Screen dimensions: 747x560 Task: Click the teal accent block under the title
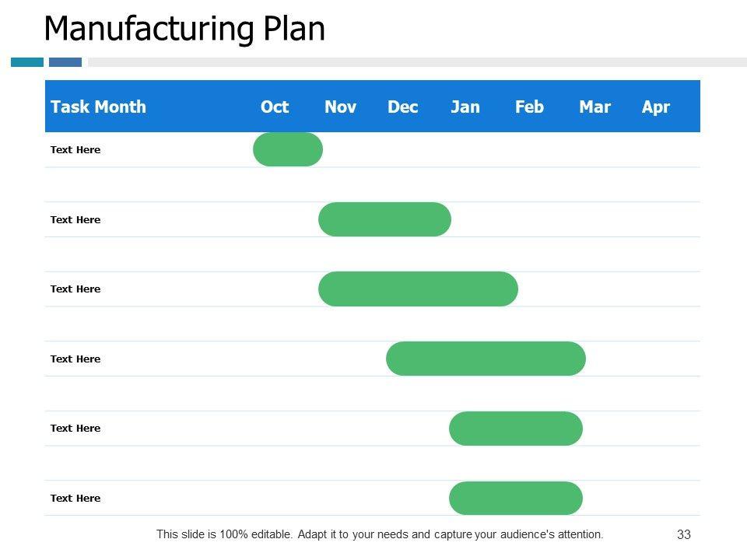coord(27,62)
